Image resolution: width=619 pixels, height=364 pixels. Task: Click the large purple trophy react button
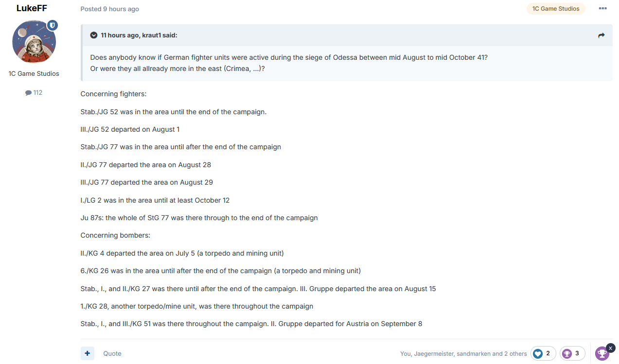click(602, 353)
